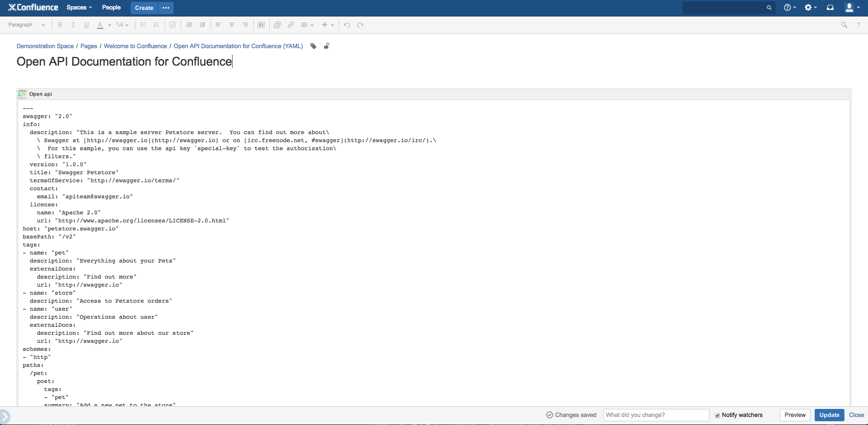This screenshot has height=425, width=868.
Task: Close the editor
Action: point(857,415)
